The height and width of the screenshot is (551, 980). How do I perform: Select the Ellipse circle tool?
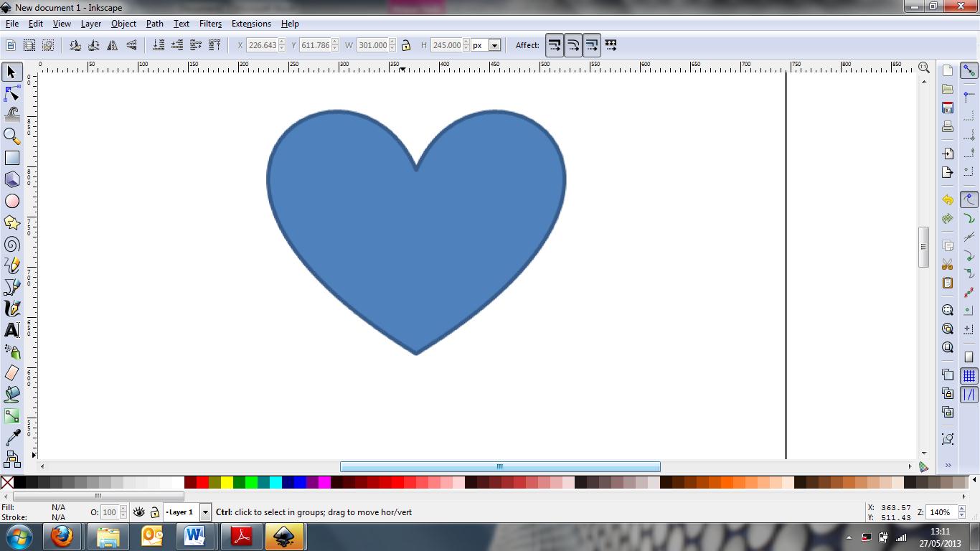click(11, 201)
